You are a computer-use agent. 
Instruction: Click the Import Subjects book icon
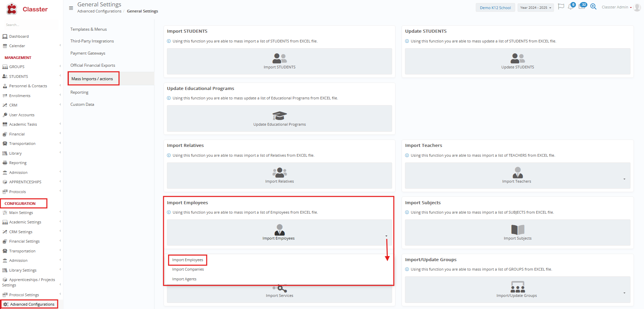coord(518,230)
